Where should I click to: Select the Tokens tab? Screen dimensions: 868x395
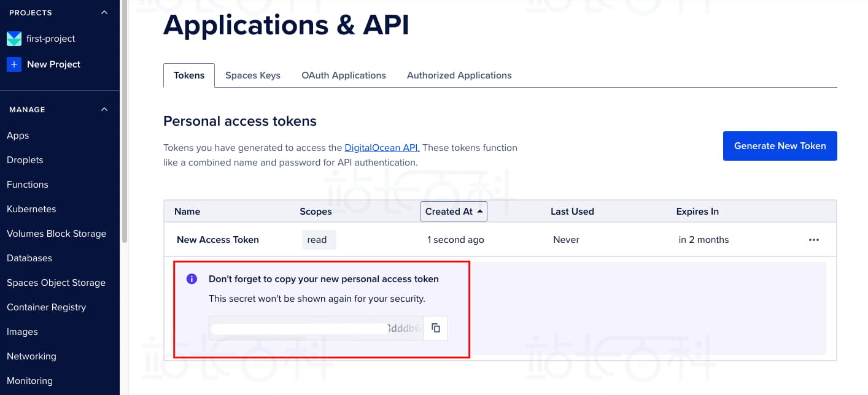189,75
